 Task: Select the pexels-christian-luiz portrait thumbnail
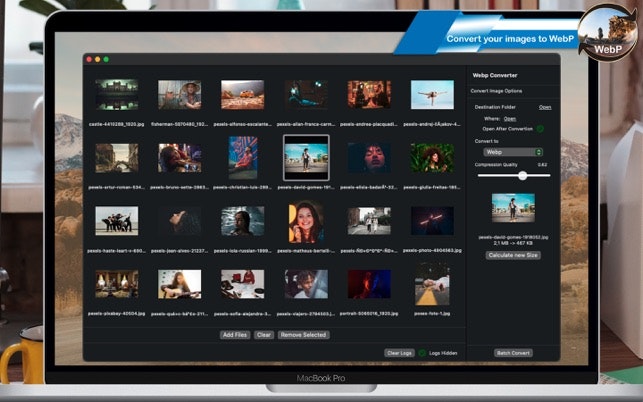pyautogui.click(x=243, y=158)
